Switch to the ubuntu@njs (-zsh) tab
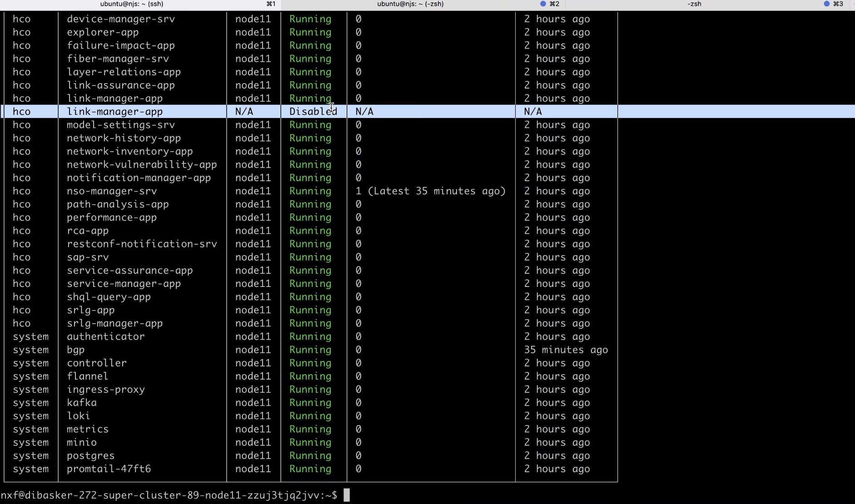855x504 pixels. pyautogui.click(x=410, y=4)
